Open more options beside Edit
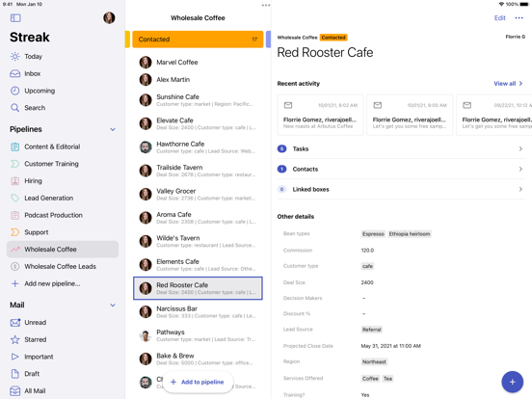Image resolution: width=532 pixels, height=399 pixels. (519, 18)
